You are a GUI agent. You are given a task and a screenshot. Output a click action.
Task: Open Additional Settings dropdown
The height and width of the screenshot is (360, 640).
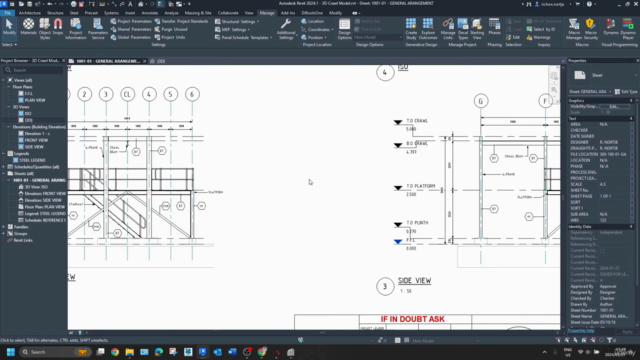(x=286, y=29)
